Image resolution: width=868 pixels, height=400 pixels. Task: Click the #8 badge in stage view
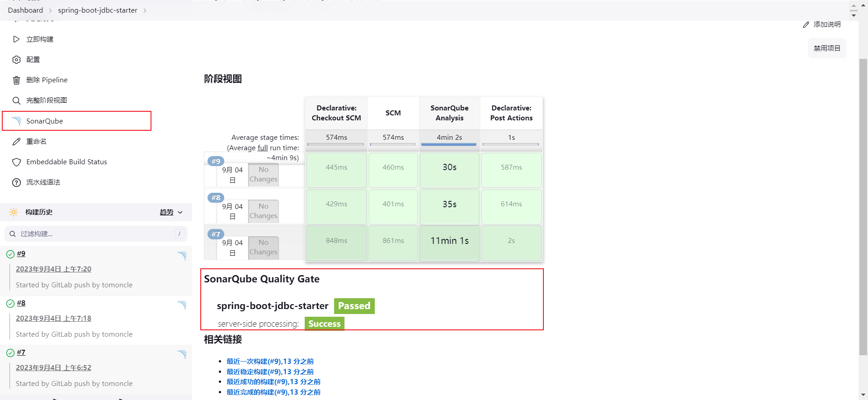(216, 198)
